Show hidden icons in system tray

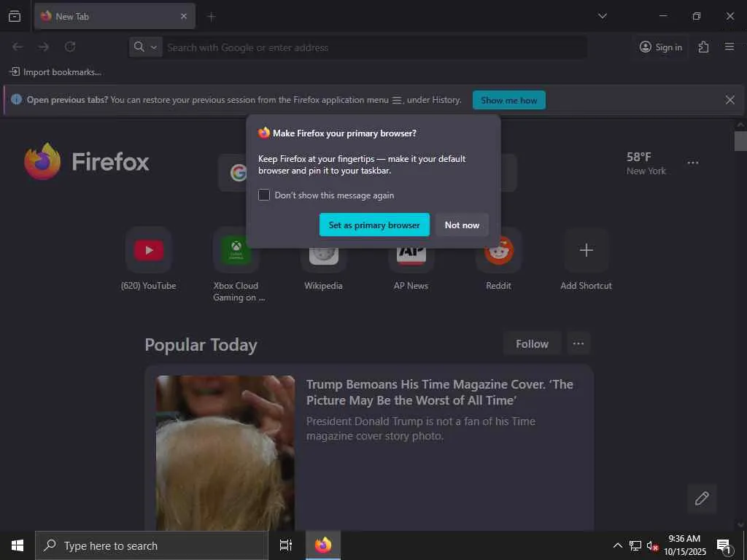point(617,545)
